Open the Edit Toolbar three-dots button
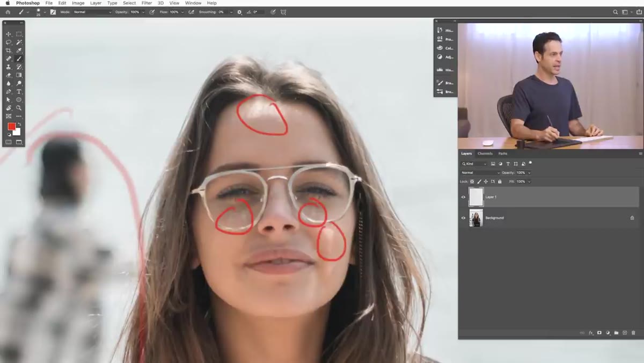The image size is (644, 363). (19, 116)
